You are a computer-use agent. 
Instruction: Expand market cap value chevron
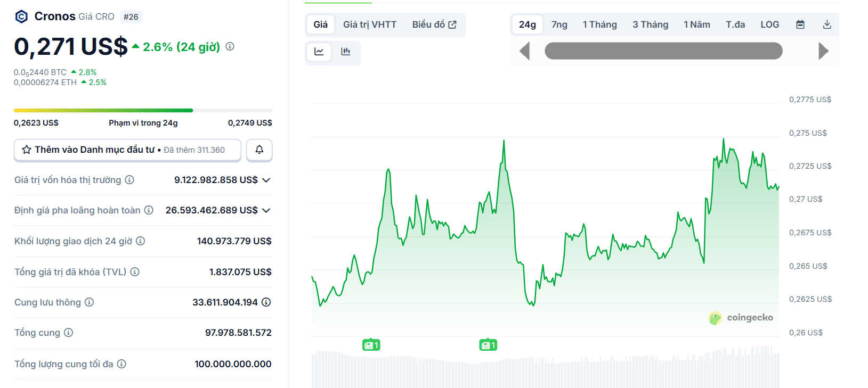pyautogui.click(x=266, y=180)
